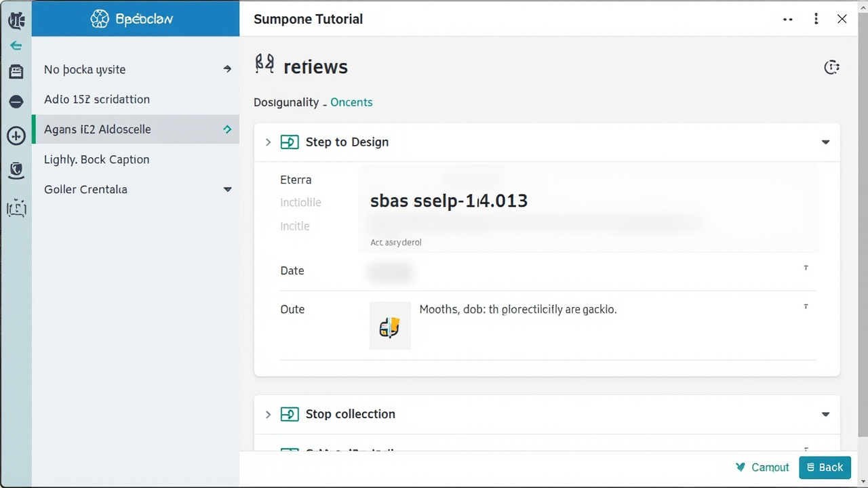Viewport: 868px width, 488px height.
Task: Click the Oute row thumbnail image
Action: point(390,325)
